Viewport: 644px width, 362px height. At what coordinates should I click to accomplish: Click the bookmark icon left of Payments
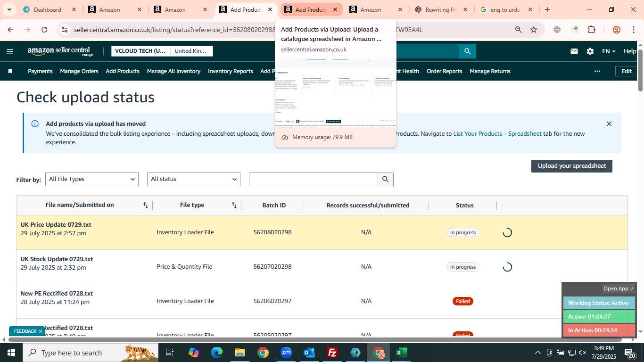(10, 71)
